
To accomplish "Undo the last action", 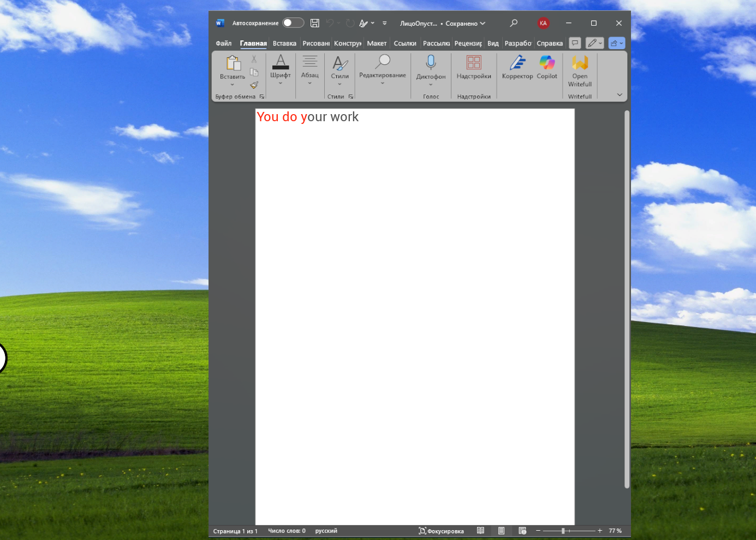I will [x=330, y=23].
